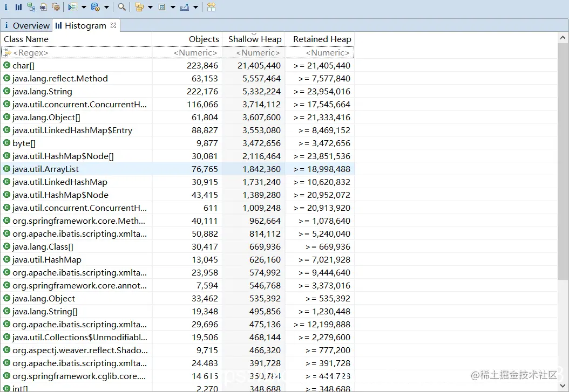Screen dimensions: 569x392
Task: Select the java.util.ArrayList class name
Action: pos(45,169)
